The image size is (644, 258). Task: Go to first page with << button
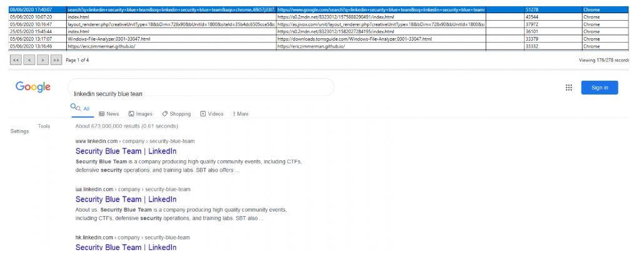[16, 60]
